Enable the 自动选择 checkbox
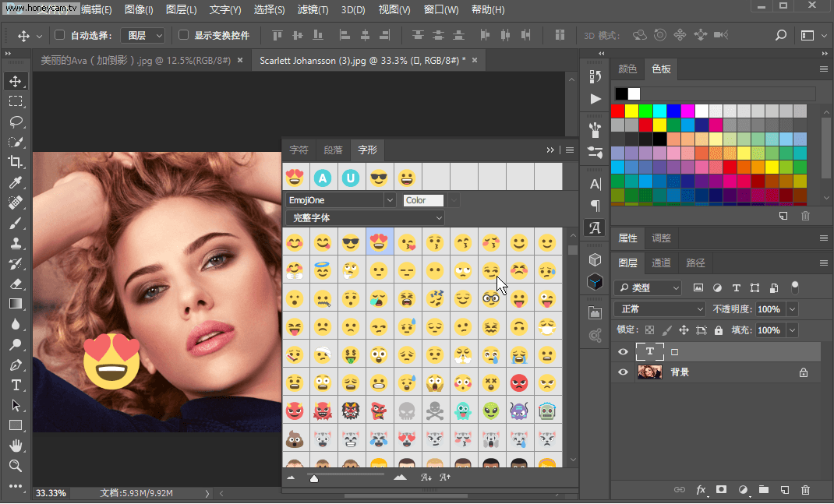 click(x=58, y=35)
